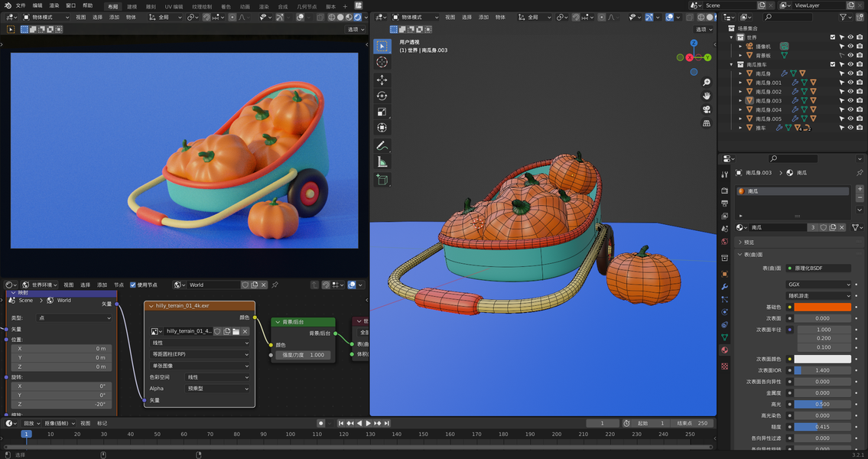Image resolution: width=868 pixels, height=459 pixels.
Task: Open the 随机游走 subsurface method dropdown
Action: [818, 295]
